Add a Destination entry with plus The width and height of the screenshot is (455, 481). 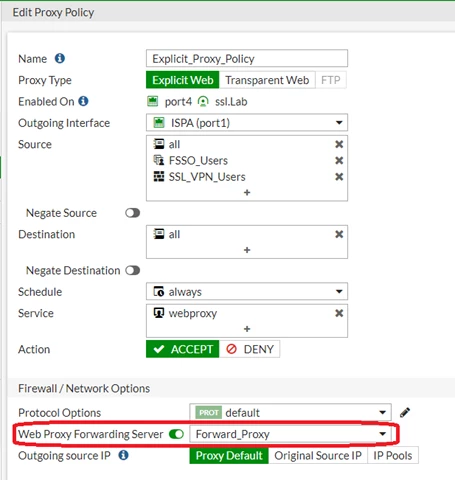click(247, 250)
